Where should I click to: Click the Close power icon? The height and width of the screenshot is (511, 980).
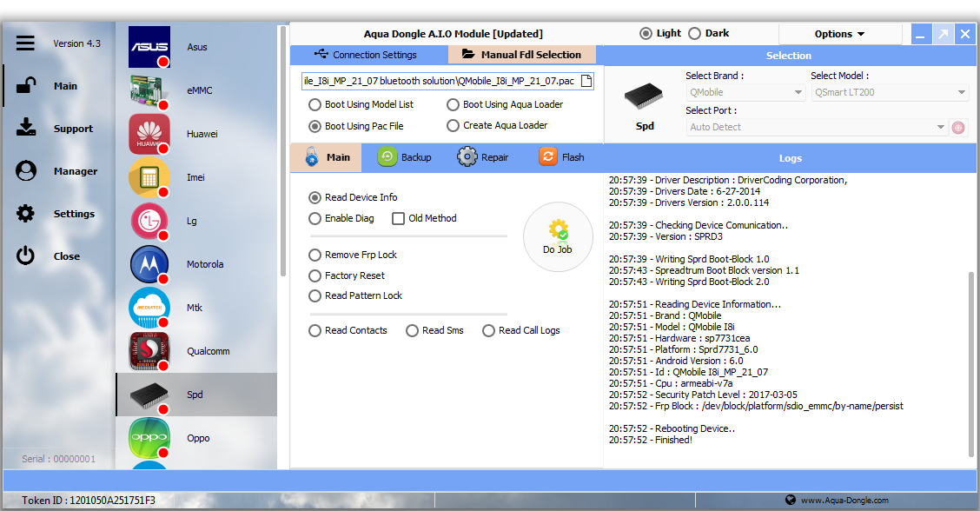pyautogui.click(x=25, y=255)
